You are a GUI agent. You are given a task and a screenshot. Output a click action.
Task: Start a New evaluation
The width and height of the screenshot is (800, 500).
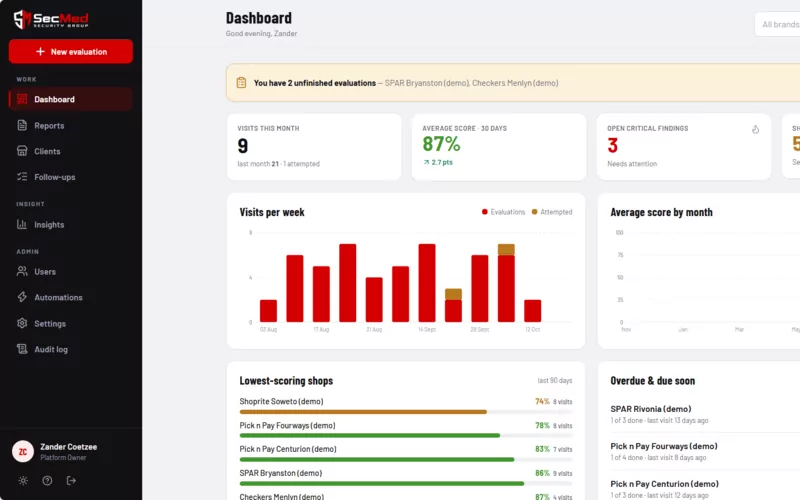71,52
